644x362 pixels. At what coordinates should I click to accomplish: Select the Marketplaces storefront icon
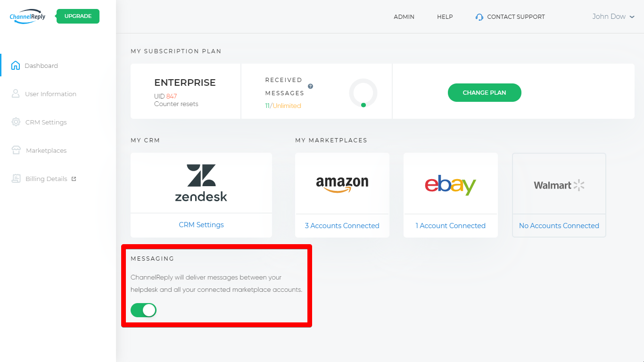[16, 150]
